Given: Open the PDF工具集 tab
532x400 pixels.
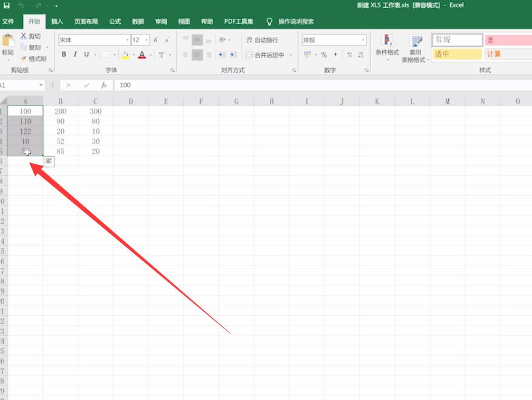Looking at the screenshot, I should point(238,22).
